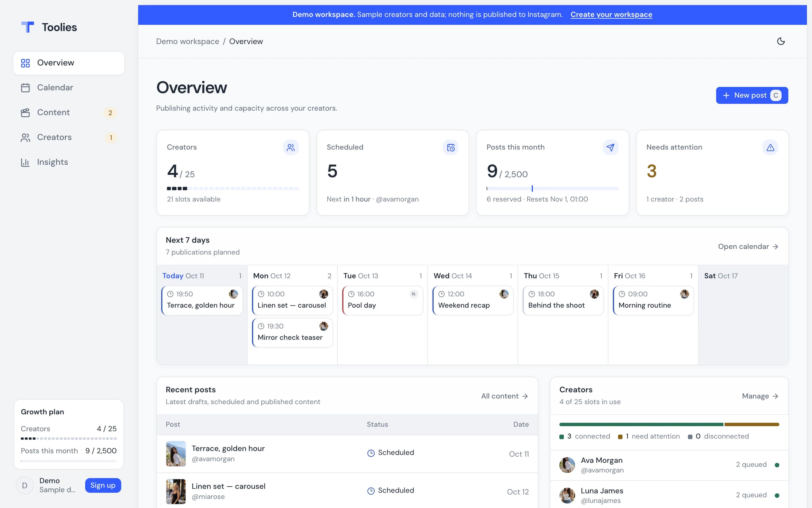Toggle dark mode with the moon icon
Image resolution: width=812 pixels, height=508 pixels.
[781, 41]
